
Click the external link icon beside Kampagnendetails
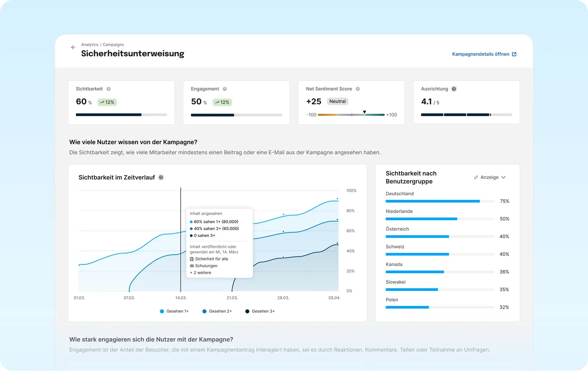(x=514, y=54)
